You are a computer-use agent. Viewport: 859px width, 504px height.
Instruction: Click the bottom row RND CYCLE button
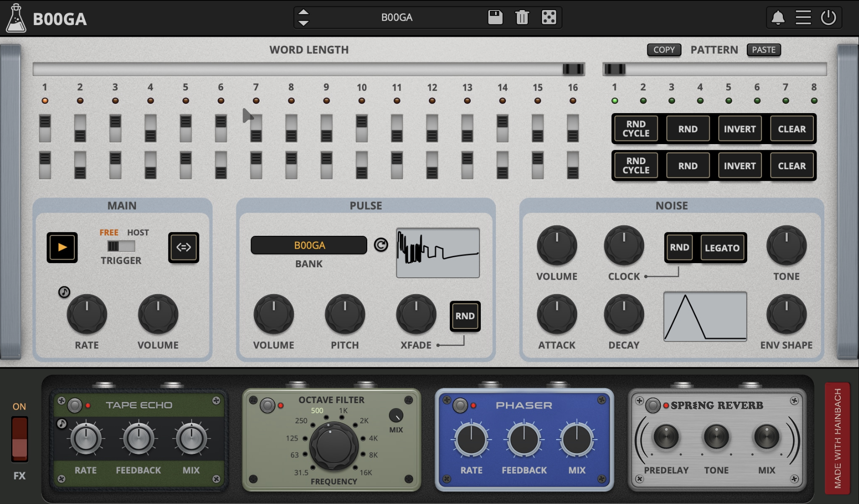tap(636, 166)
